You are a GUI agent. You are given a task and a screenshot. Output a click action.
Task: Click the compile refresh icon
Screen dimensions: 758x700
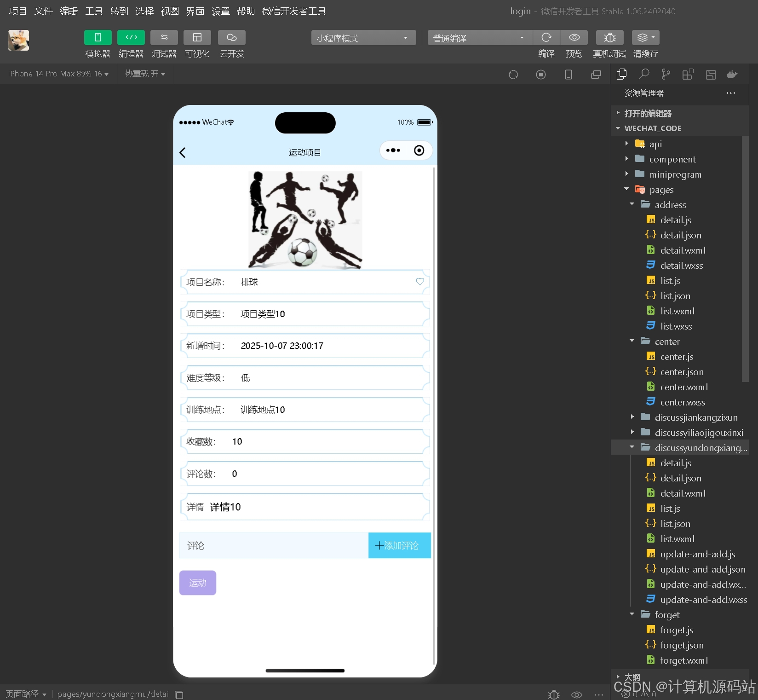click(x=546, y=38)
